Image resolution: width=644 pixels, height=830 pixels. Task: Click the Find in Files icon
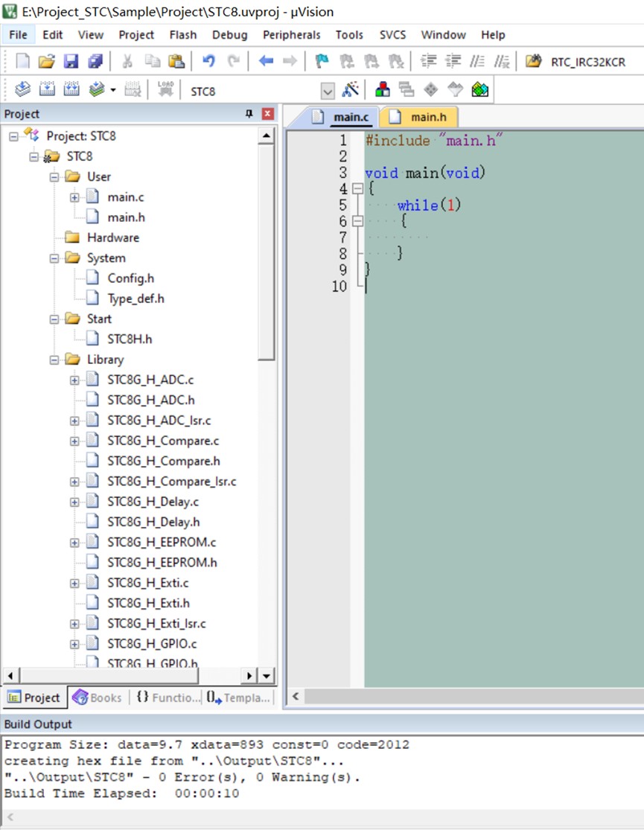coord(533,61)
